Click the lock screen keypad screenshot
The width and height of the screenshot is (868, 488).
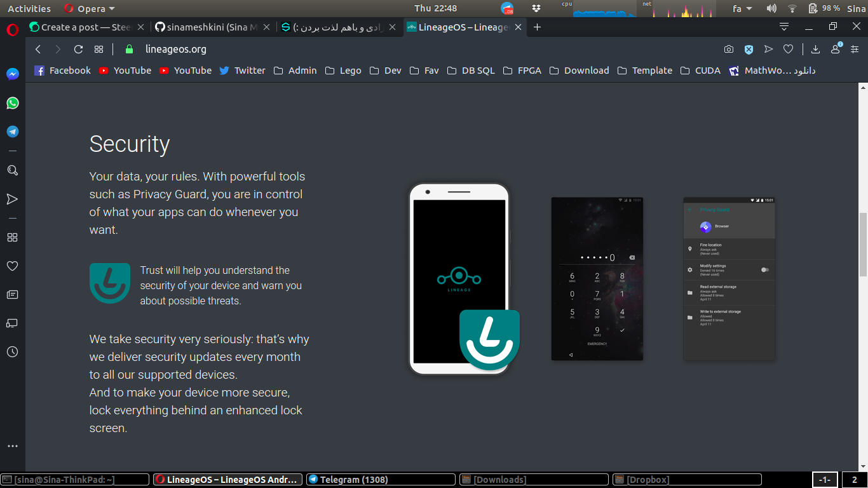pyautogui.click(x=597, y=279)
